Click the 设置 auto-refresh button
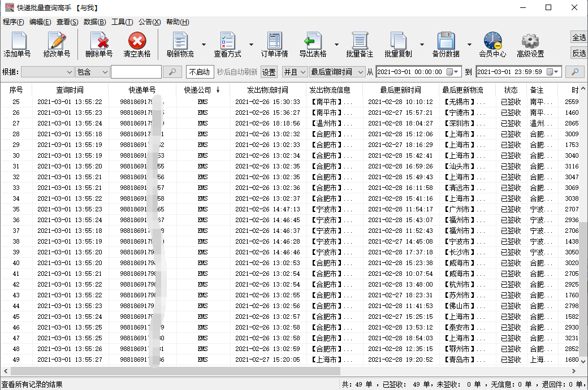 269,72
